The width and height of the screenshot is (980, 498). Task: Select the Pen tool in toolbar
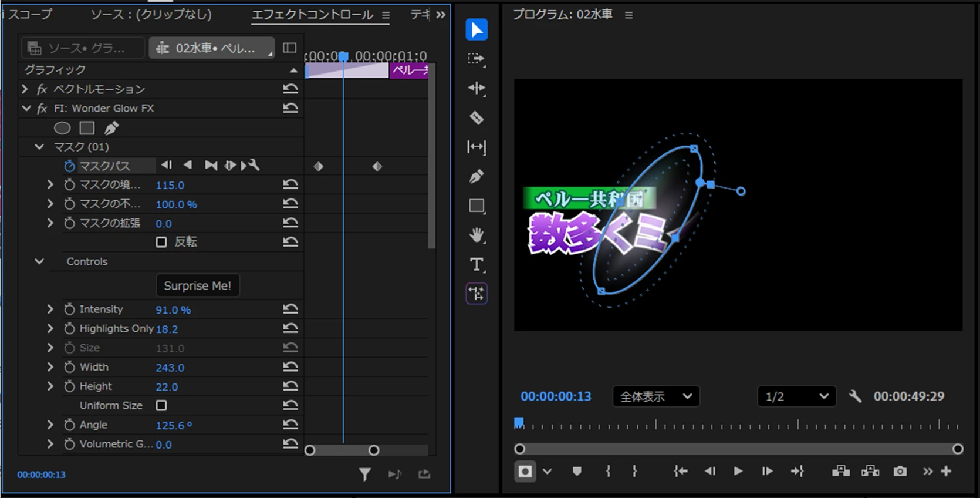click(x=477, y=176)
